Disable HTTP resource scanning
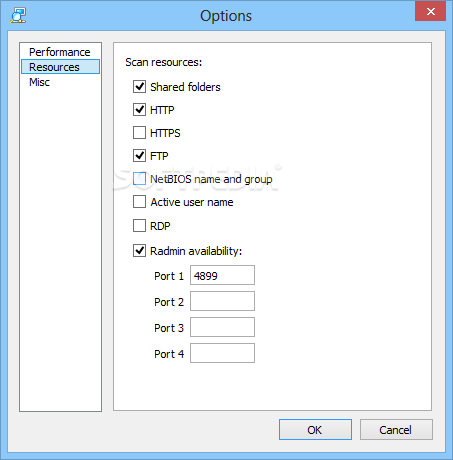This screenshot has width=453, height=460. tap(139, 110)
